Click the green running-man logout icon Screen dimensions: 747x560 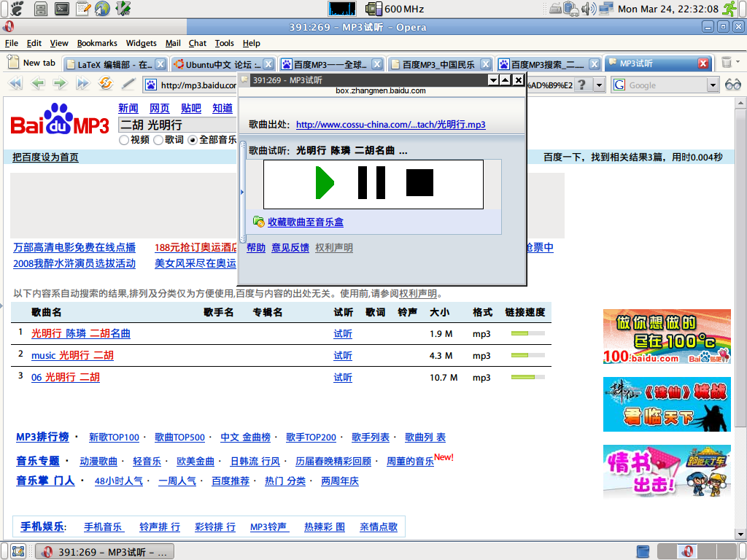[x=729, y=9]
